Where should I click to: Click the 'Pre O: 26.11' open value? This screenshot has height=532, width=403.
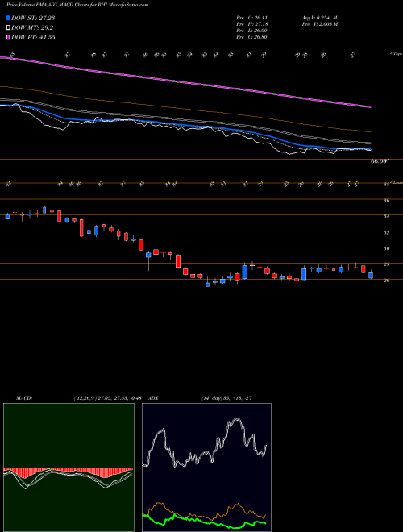pyautogui.click(x=252, y=17)
